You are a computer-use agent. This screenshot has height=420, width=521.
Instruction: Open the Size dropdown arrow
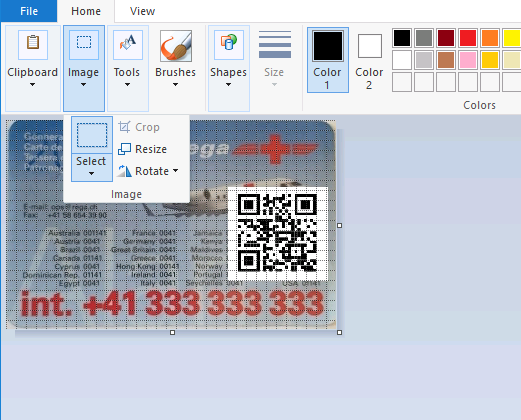(x=274, y=85)
